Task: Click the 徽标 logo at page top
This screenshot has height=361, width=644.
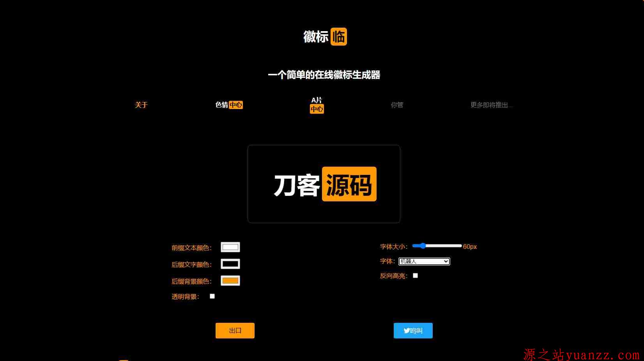Action: [x=325, y=37]
